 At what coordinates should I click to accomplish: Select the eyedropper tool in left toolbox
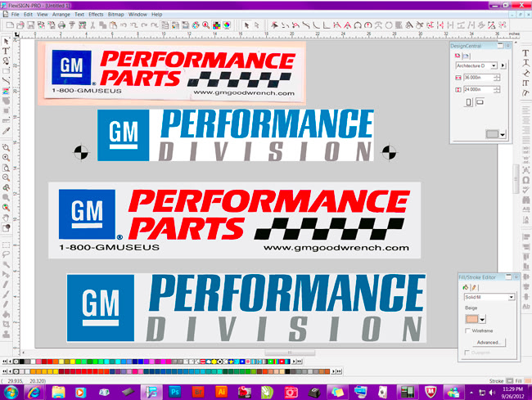click(6, 131)
